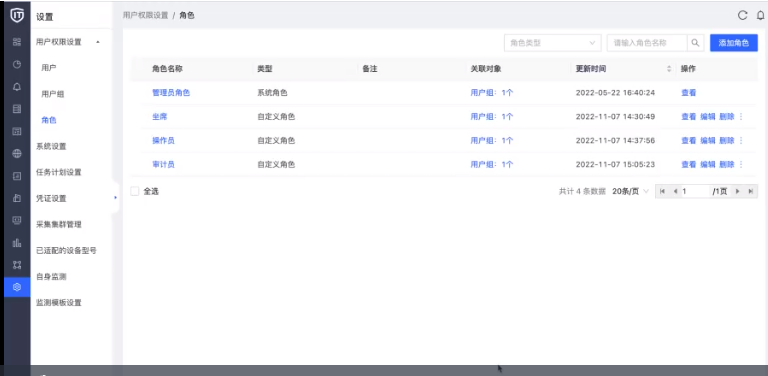This screenshot has width=768, height=376.
Task: Open the 审计员 role link
Action: (163, 164)
